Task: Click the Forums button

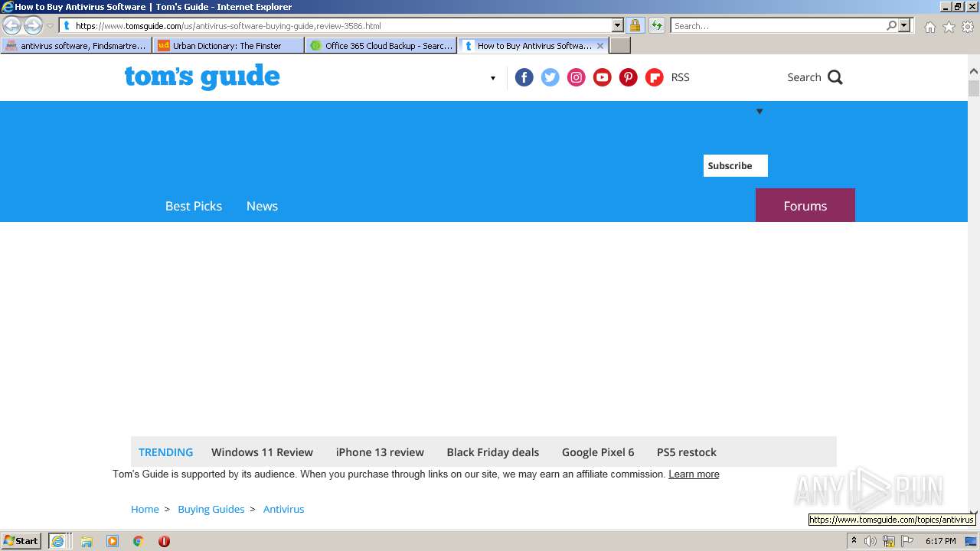Action: click(805, 205)
